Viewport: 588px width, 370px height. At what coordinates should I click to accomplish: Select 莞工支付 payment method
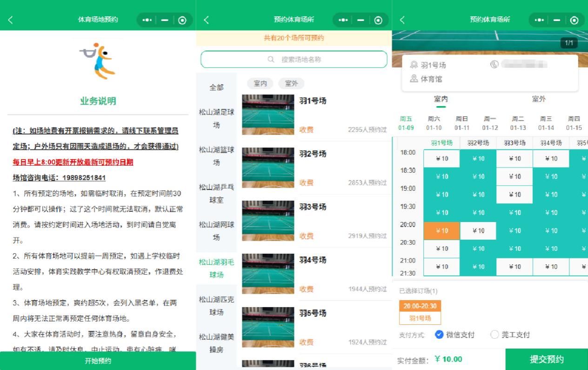point(510,335)
